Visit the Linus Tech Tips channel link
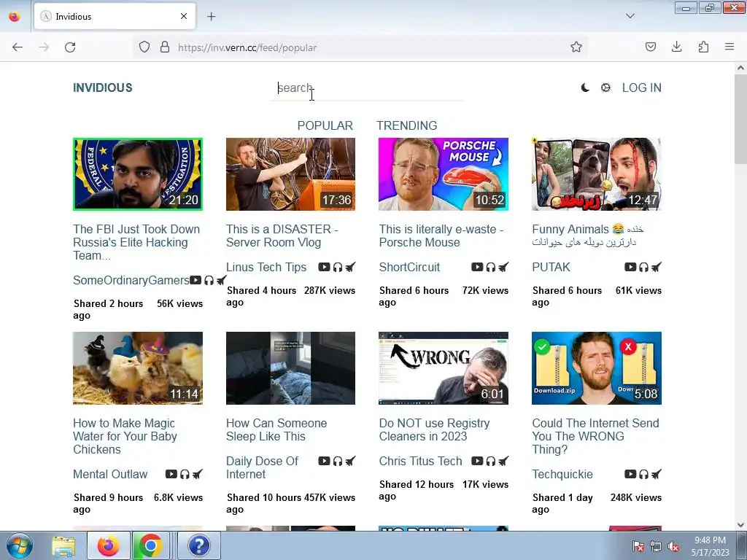The width and height of the screenshot is (747, 560). click(266, 267)
